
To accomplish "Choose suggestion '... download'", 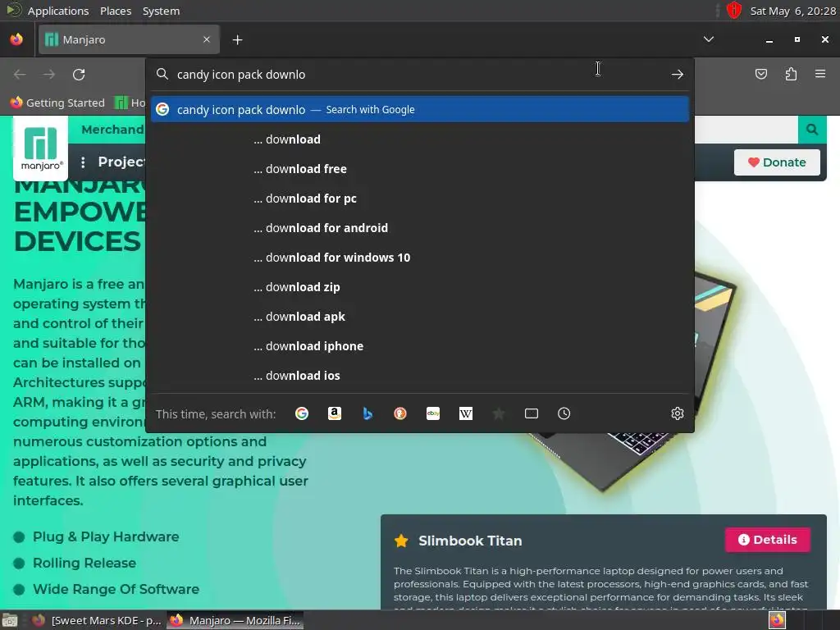I will point(419,139).
